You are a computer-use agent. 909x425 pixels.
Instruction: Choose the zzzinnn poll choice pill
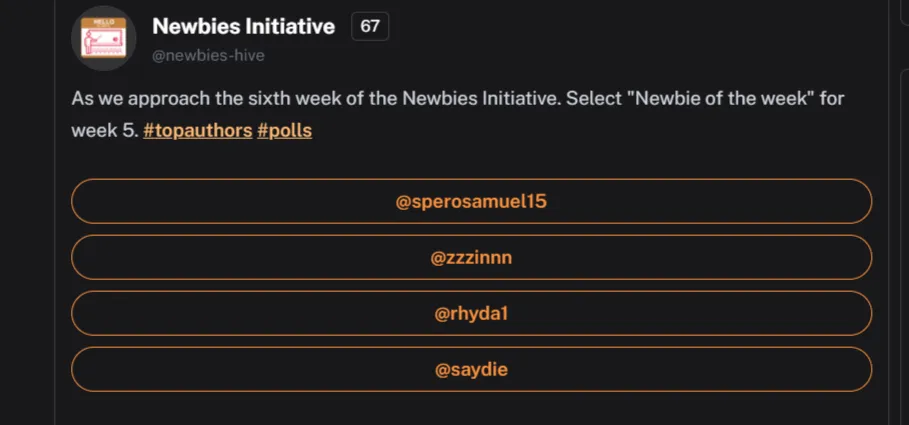click(x=471, y=257)
